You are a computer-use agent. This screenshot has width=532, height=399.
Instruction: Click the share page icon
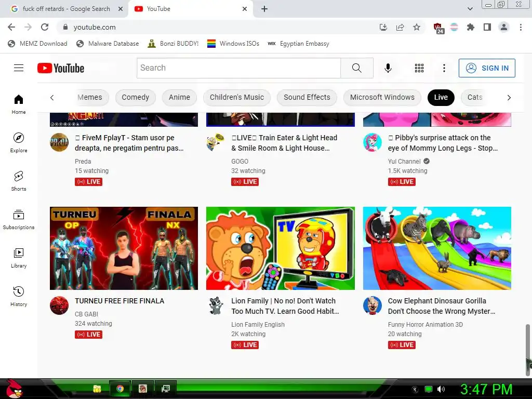[x=400, y=27]
